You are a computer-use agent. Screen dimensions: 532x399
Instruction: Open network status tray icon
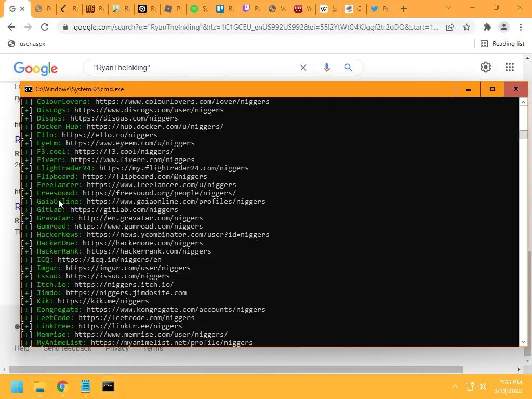470,387
